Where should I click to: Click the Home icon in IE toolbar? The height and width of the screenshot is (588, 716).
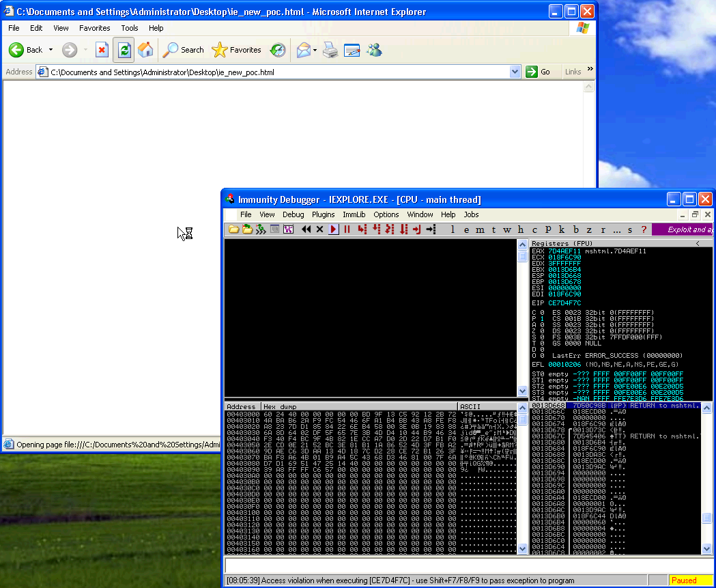(x=145, y=50)
